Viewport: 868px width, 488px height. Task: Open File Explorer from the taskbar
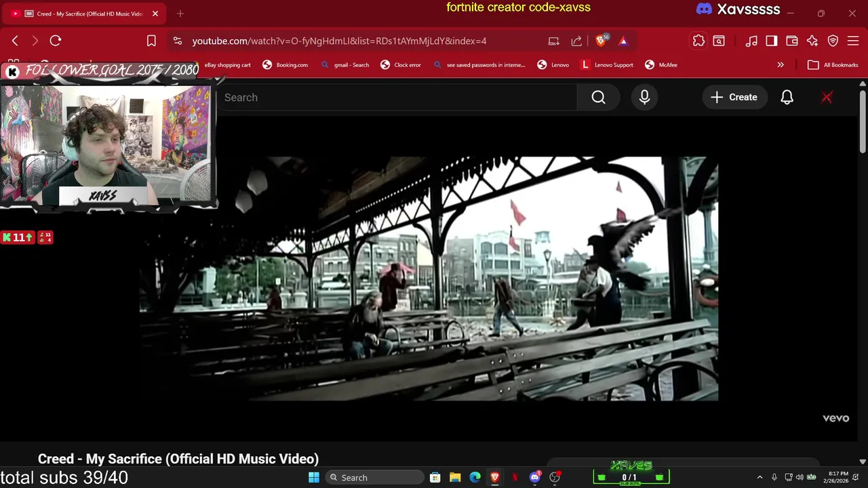click(455, 477)
